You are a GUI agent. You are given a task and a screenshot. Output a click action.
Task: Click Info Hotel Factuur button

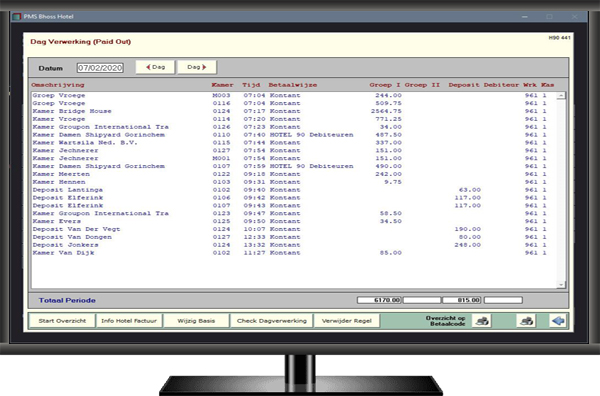click(x=129, y=321)
